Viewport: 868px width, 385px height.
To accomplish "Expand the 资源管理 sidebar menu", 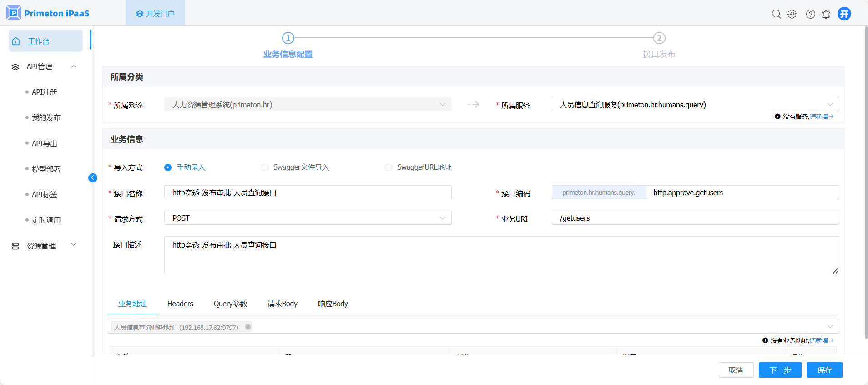I will click(x=44, y=246).
